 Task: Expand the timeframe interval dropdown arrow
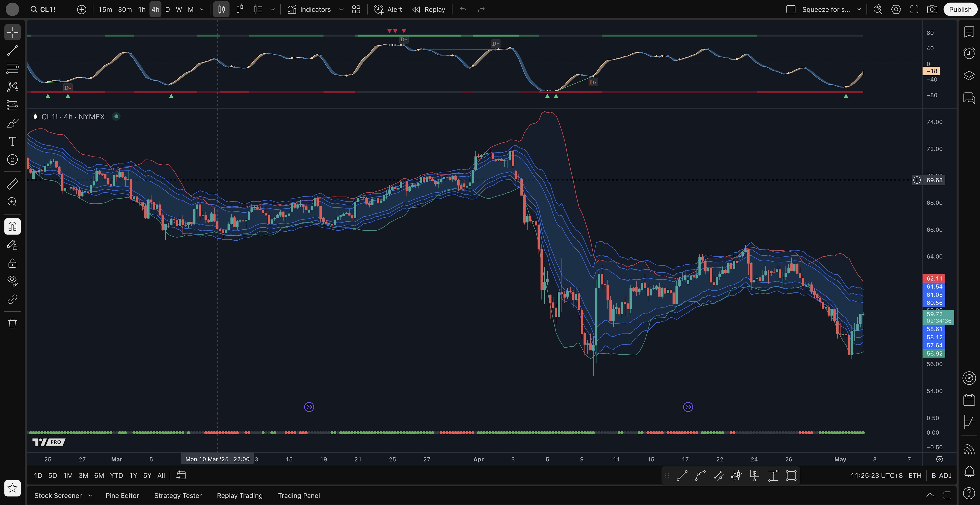tap(202, 9)
